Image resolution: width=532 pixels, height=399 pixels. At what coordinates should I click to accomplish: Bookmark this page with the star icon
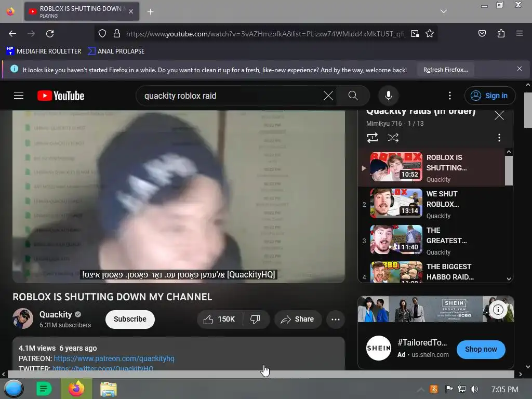[430, 34]
